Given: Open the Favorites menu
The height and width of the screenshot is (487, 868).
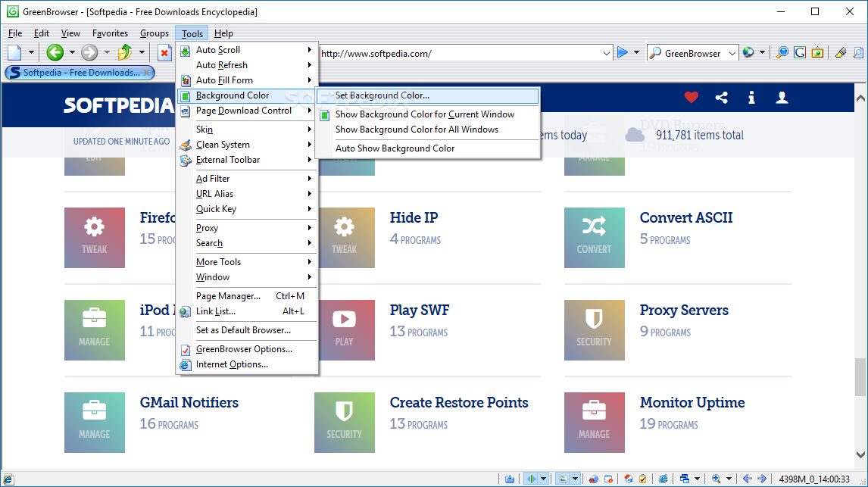Looking at the screenshot, I should [x=110, y=33].
